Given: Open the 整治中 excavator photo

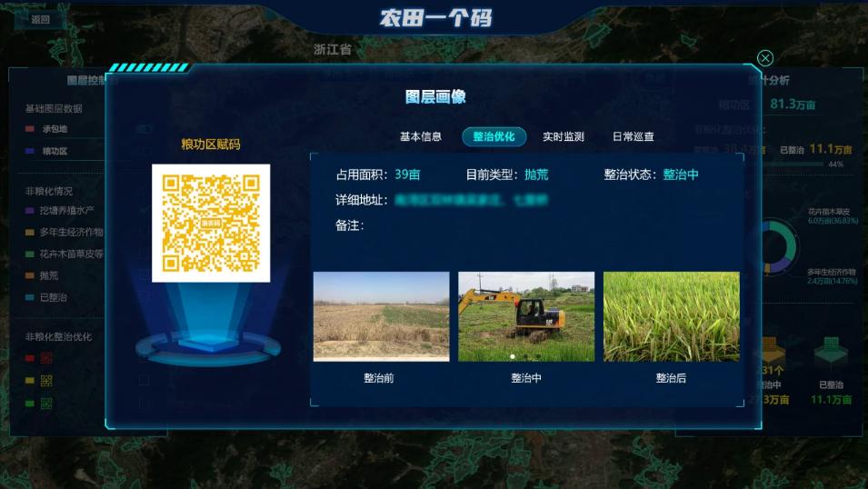Looking at the screenshot, I should (x=525, y=316).
